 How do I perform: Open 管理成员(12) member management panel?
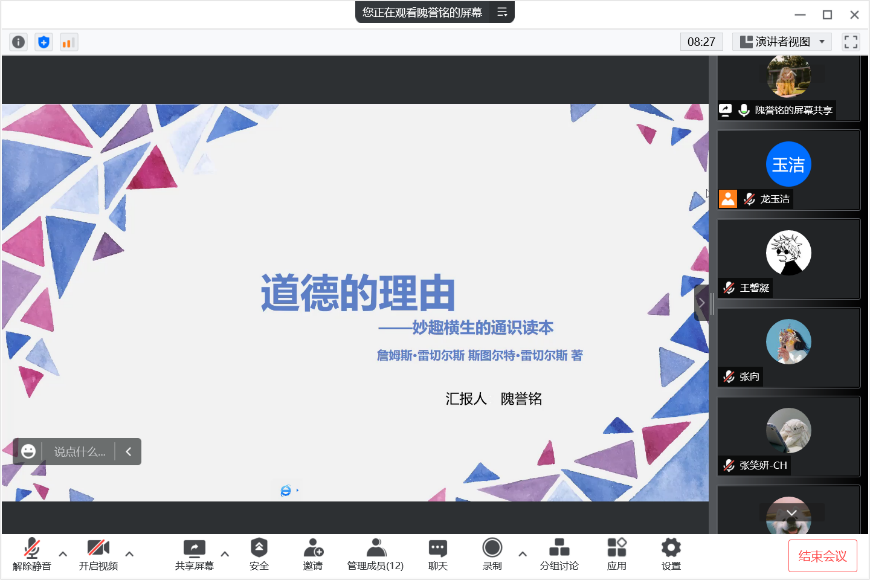click(375, 553)
